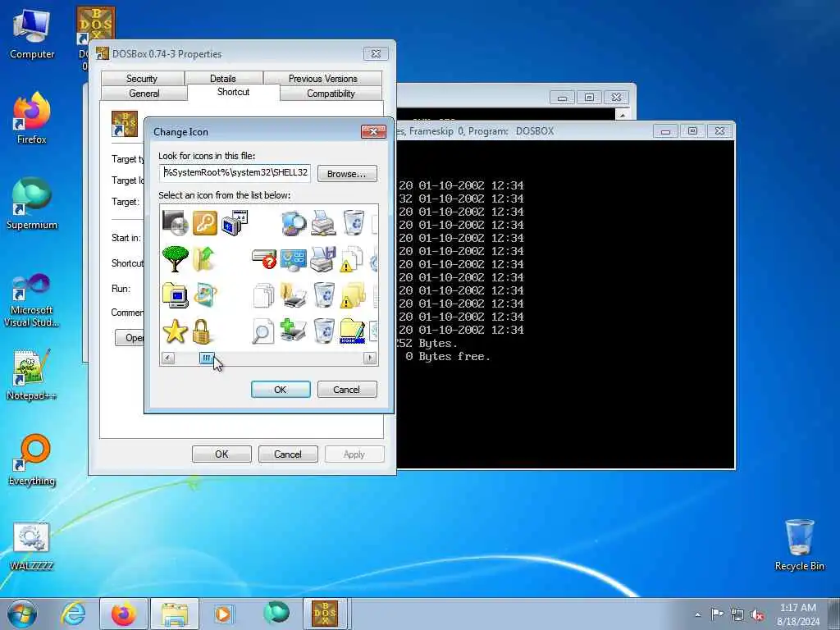Open Computer desktop icon
840x630 pixels.
click(32, 34)
